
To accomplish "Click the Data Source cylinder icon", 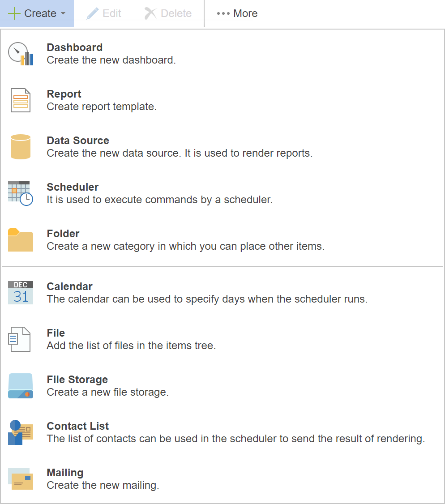I will (x=21, y=147).
